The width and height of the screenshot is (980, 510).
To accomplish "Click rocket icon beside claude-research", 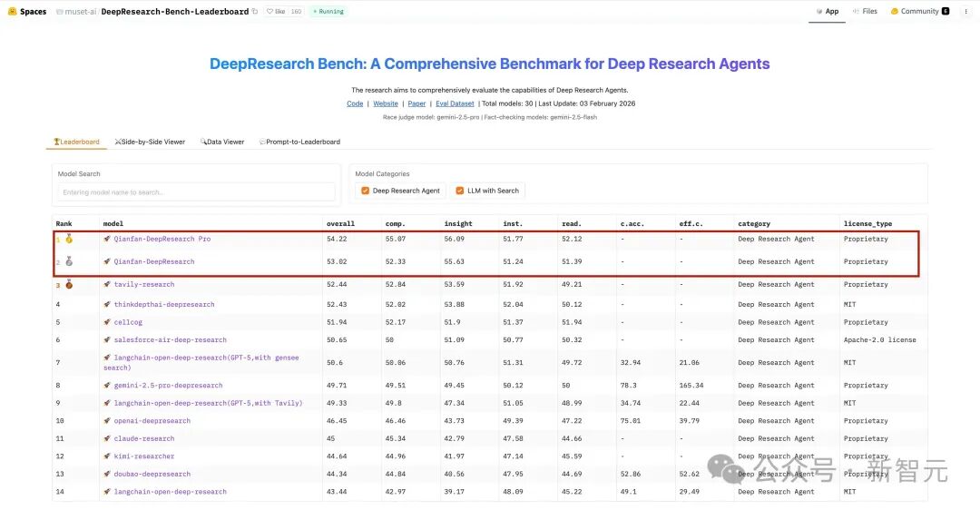I will coord(107,438).
